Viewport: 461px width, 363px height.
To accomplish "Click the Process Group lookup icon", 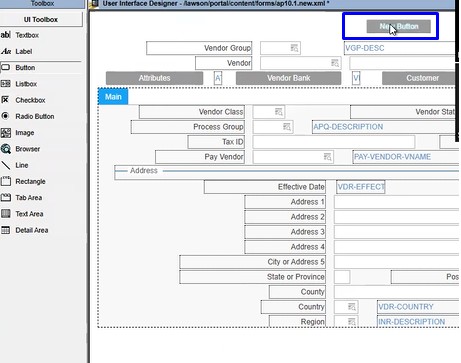I will point(287,127).
